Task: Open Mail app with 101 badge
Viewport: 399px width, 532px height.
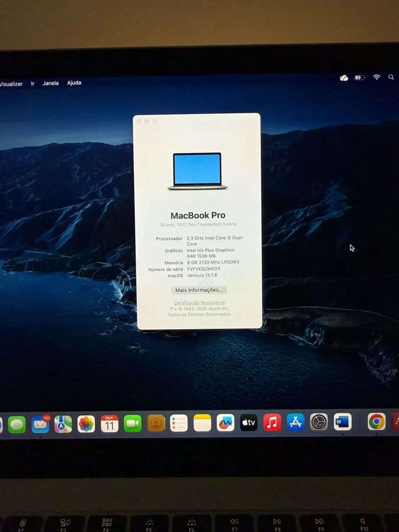Action: click(x=40, y=424)
